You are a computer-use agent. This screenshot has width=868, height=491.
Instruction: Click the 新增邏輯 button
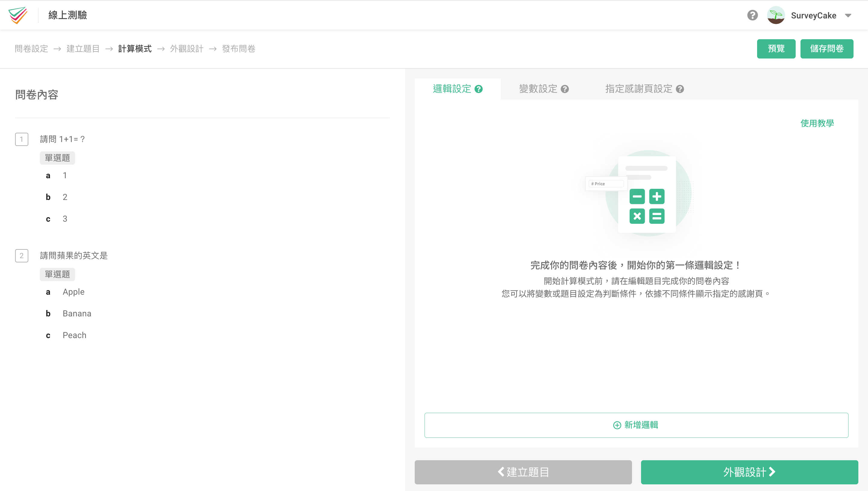pos(636,425)
